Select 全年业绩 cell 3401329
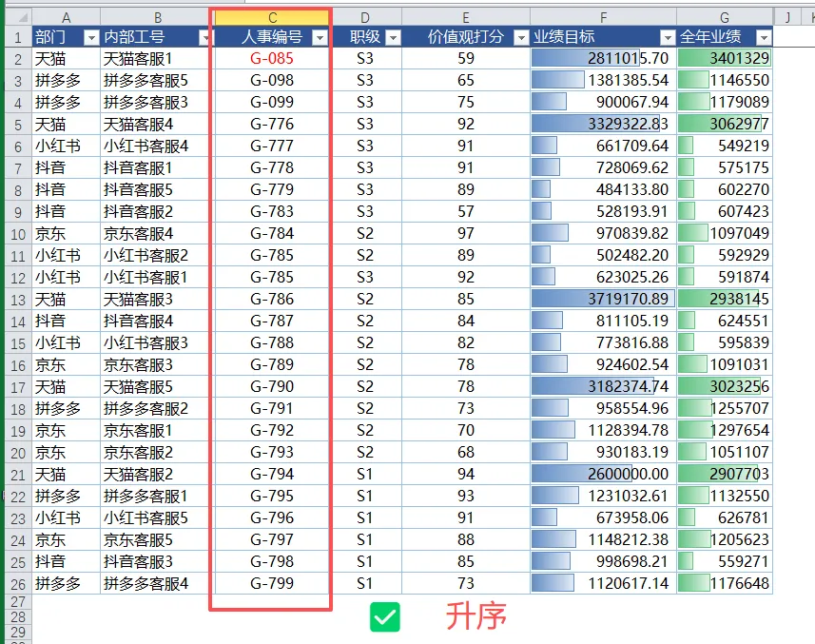The height and width of the screenshot is (644, 815). (x=725, y=58)
